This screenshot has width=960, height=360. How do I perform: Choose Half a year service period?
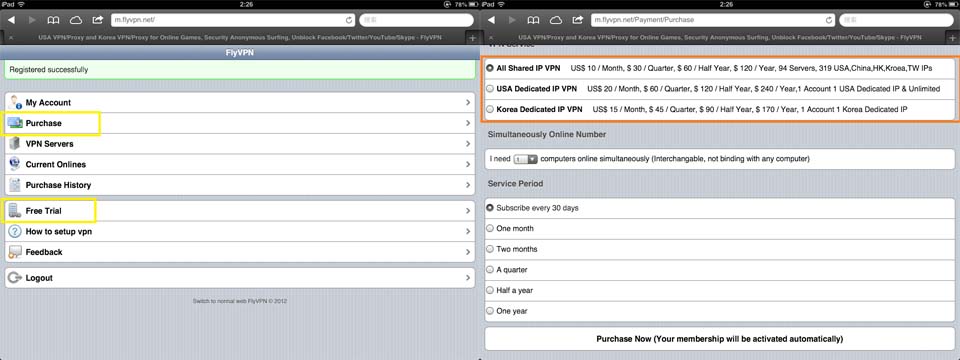pyautogui.click(x=490, y=290)
